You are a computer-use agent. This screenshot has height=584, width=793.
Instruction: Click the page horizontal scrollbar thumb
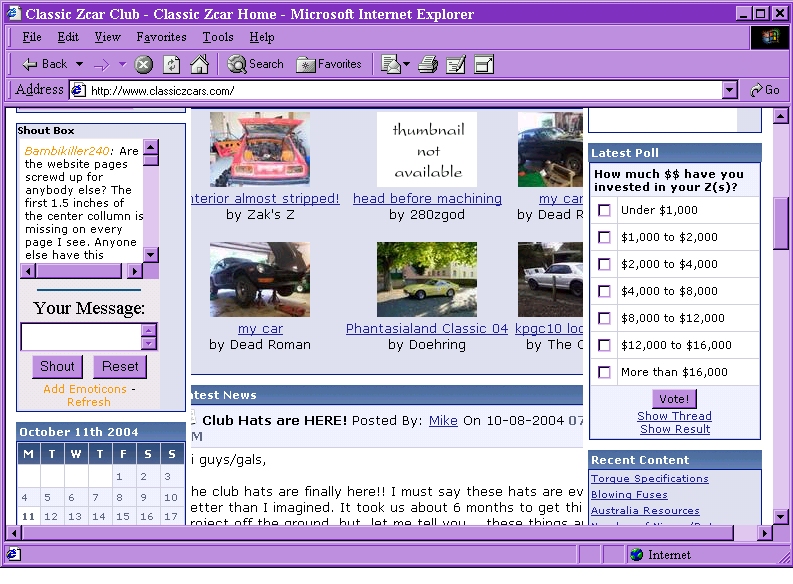(x=378, y=532)
